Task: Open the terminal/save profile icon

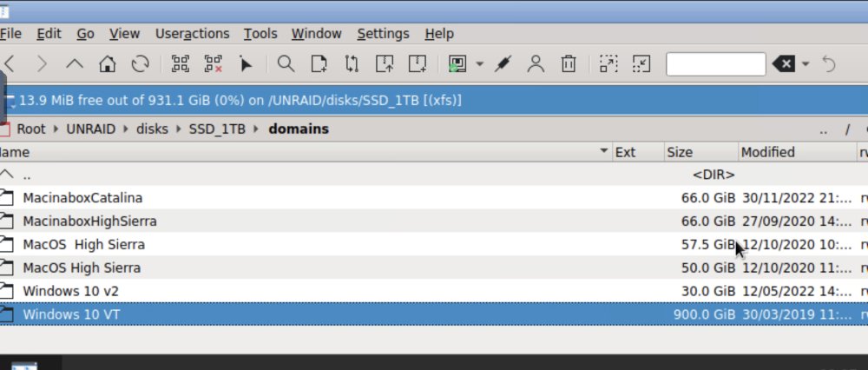Action: click(x=457, y=64)
